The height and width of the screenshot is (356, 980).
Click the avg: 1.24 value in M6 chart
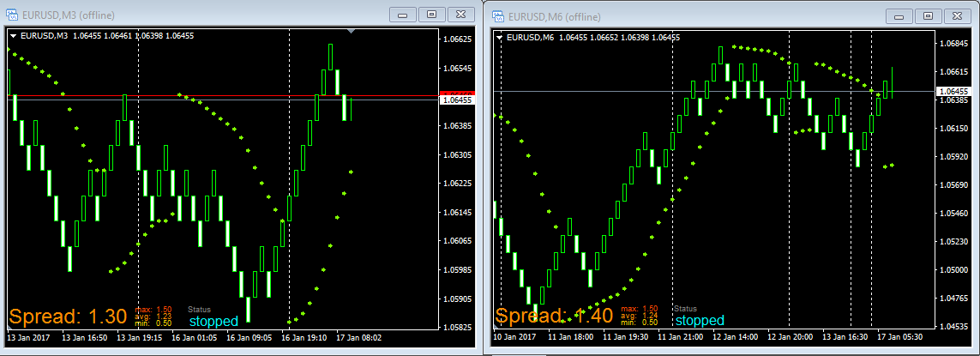coord(639,316)
